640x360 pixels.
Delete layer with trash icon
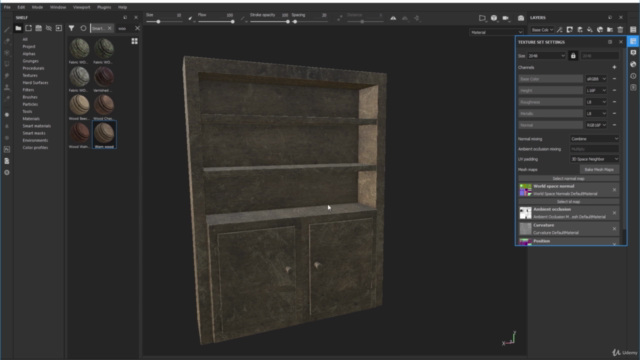(x=620, y=30)
